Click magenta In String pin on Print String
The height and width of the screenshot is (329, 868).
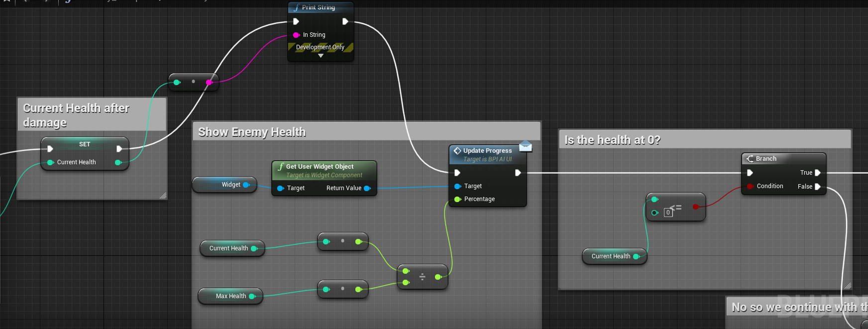[296, 35]
